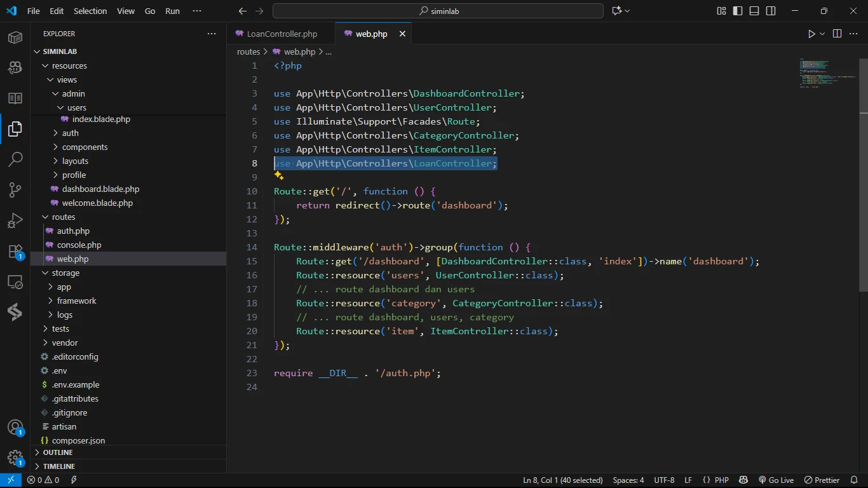Image resolution: width=868 pixels, height=488 pixels.
Task: Expand the auth folder under views
Action: tap(71, 133)
